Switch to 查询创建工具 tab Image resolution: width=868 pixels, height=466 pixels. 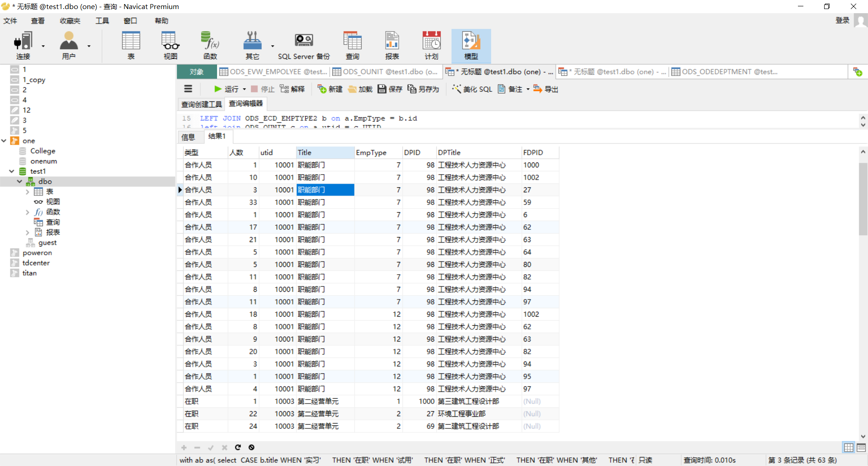pyautogui.click(x=202, y=104)
